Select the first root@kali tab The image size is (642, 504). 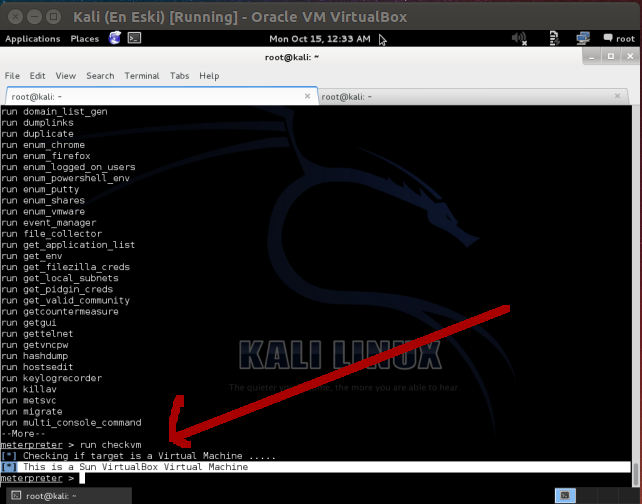tap(161, 97)
